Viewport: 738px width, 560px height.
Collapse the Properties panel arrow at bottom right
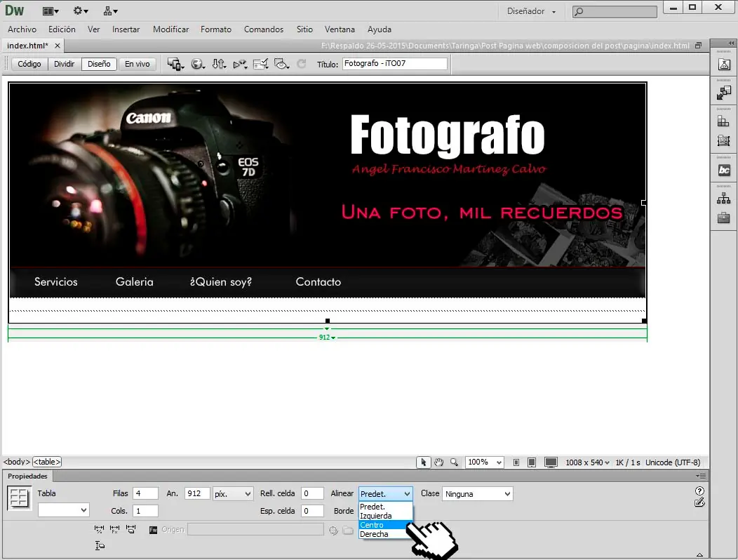point(700,555)
